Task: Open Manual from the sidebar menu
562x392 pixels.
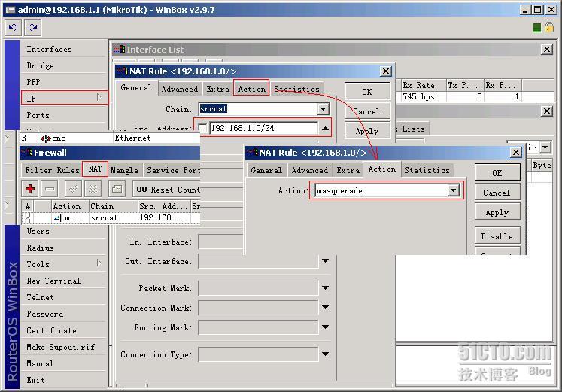Action: pos(65,363)
